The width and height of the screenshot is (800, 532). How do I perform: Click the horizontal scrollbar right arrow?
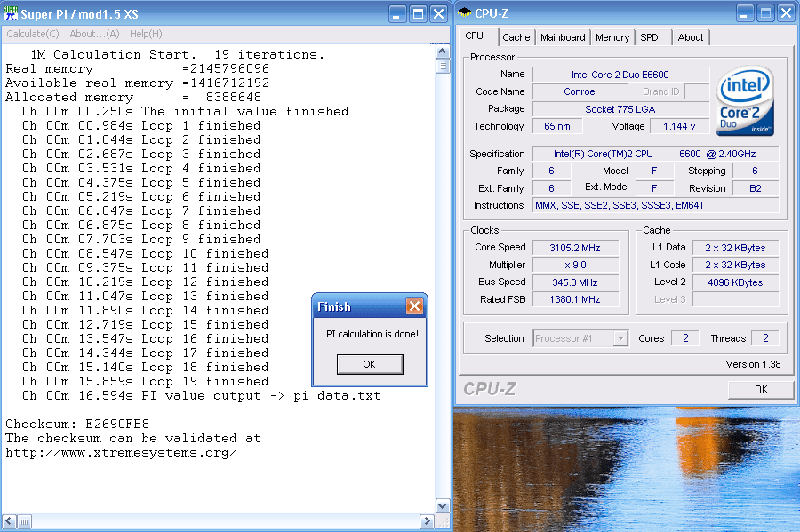pyautogui.click(x=427, y=521)
